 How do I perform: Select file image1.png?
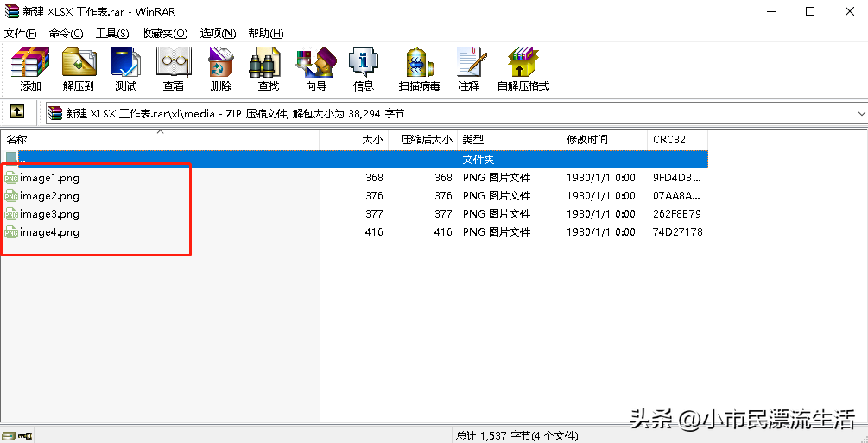click(x=50, y=178)
